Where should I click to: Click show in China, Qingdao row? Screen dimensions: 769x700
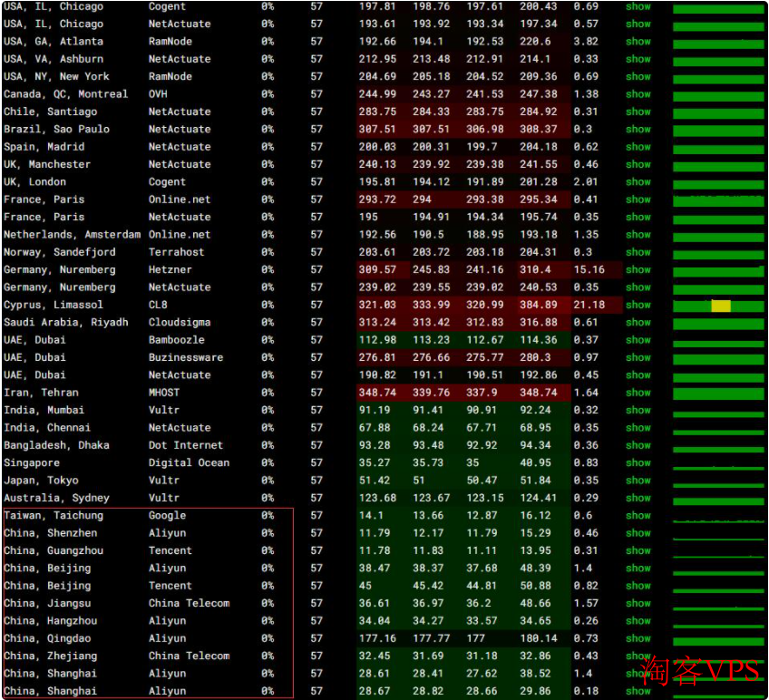click(x=638, y=638)
